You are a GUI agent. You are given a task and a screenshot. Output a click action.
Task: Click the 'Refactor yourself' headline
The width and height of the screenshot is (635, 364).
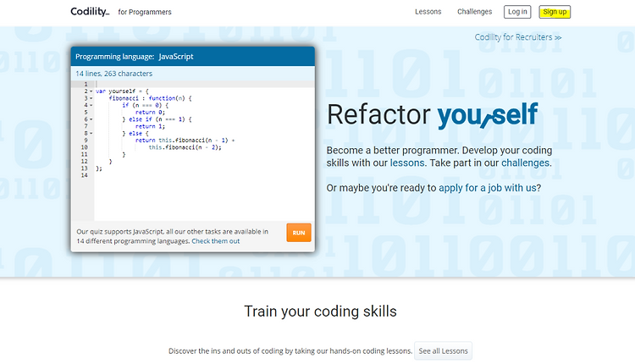432,114
